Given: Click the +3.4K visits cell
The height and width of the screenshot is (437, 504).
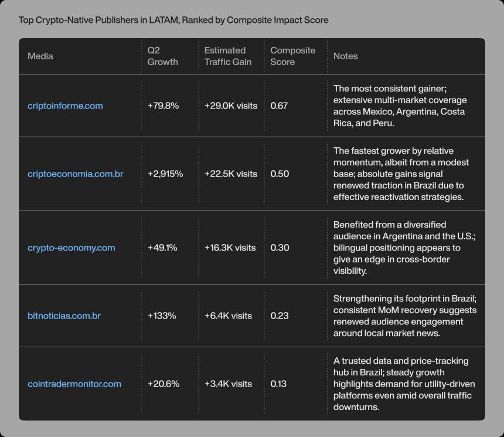Looking at the screenshot, I should (228, 384).
